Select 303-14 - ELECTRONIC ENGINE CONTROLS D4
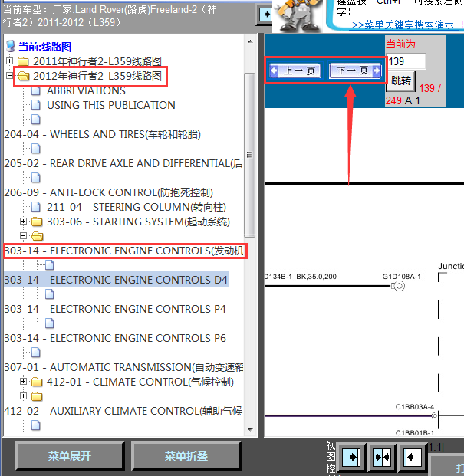Viewport: 464px width, 476px height. pyautogui.click(x=116, y=280)
